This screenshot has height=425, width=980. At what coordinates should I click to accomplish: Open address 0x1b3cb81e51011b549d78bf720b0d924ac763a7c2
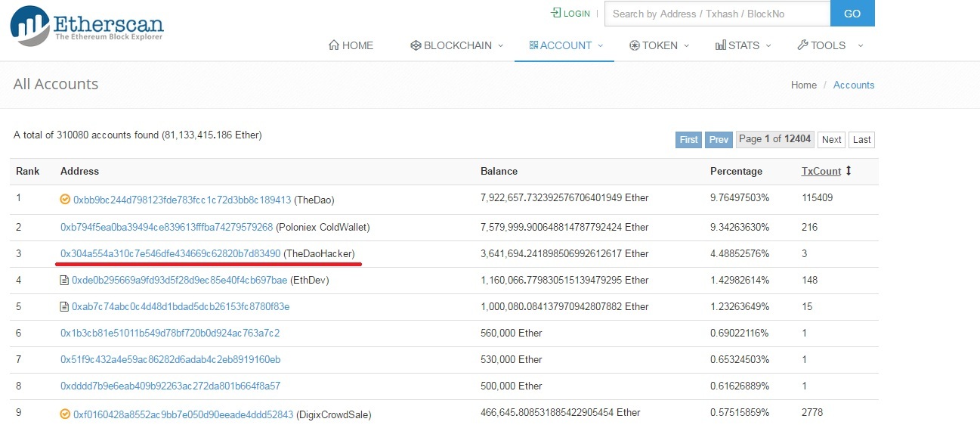coord(170,333)
